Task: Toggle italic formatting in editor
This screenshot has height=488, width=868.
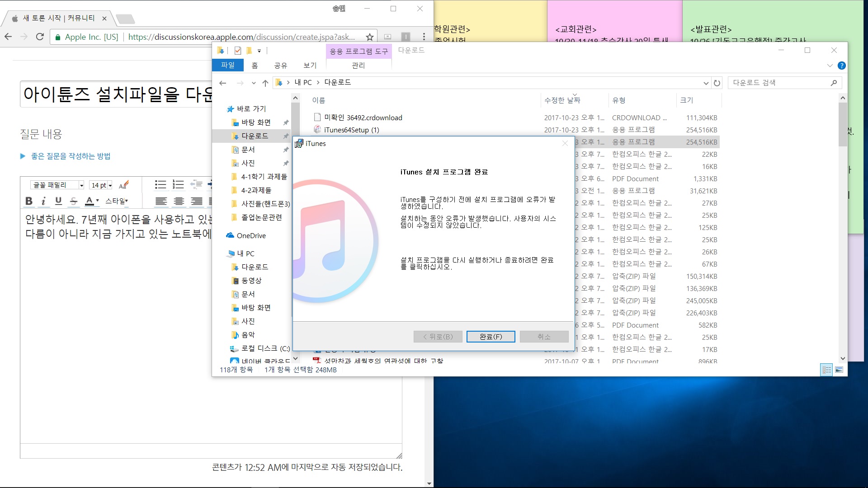Action: [x=43, y=201]
